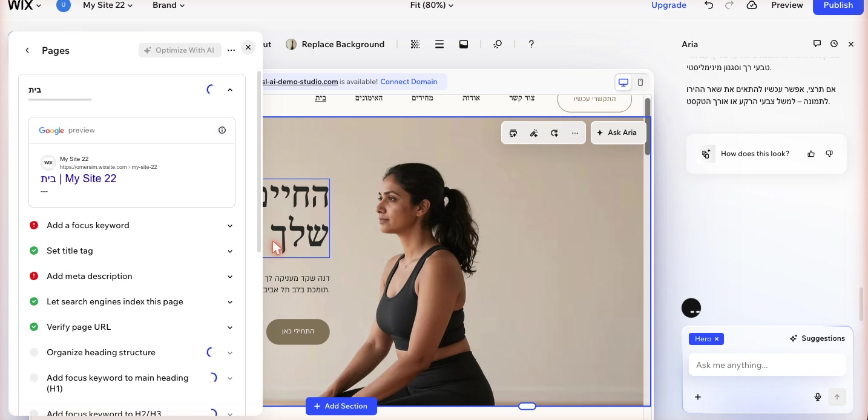868x420 pixels.
Task: Click the microphone voice input icon
Action: point(818,397)
